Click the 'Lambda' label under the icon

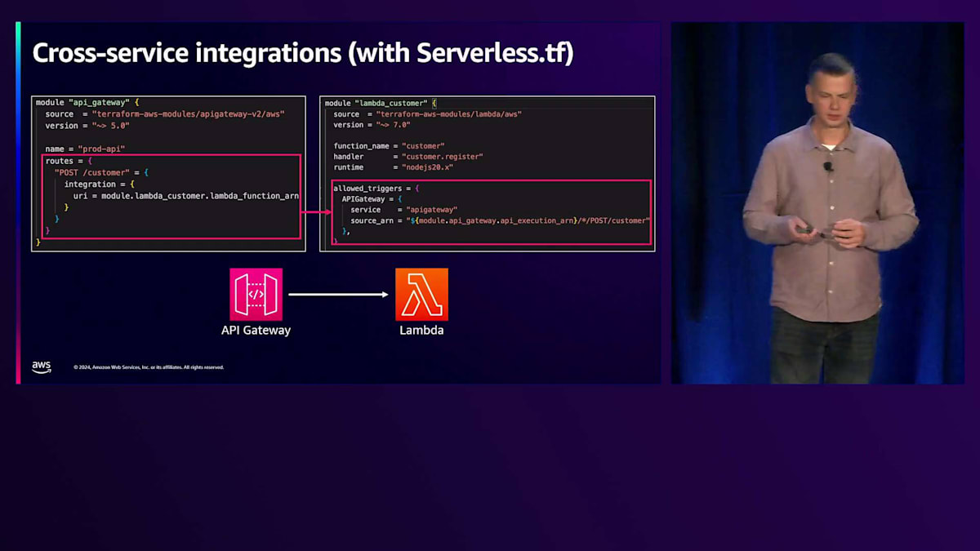[421, 331]
